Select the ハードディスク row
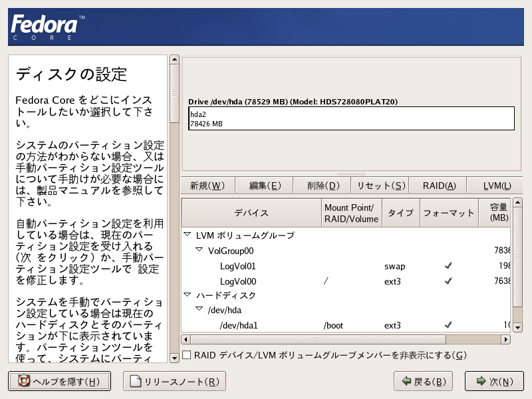 point(346,295)
